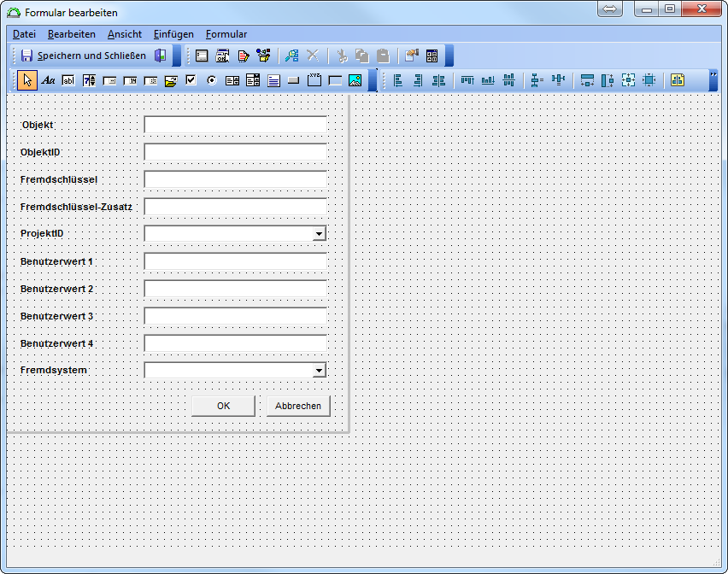
Task: Click the scissors cut icon
Action: coord(342,56)
